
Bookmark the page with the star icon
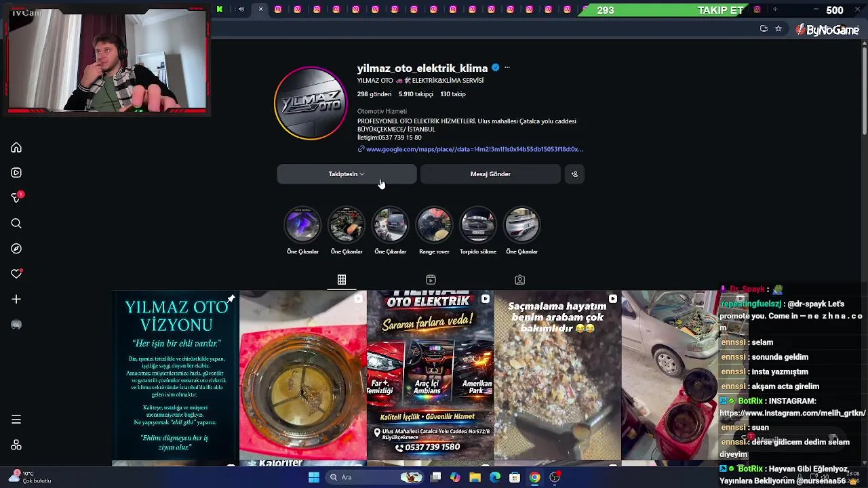click(x=778, y=28)
